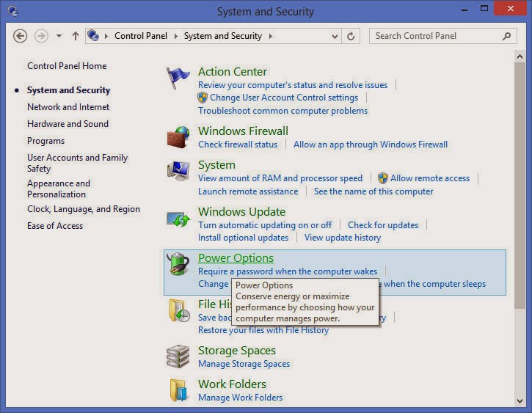
Task: Open the Windows Firewall heading link
Action: tap(243, 131)
